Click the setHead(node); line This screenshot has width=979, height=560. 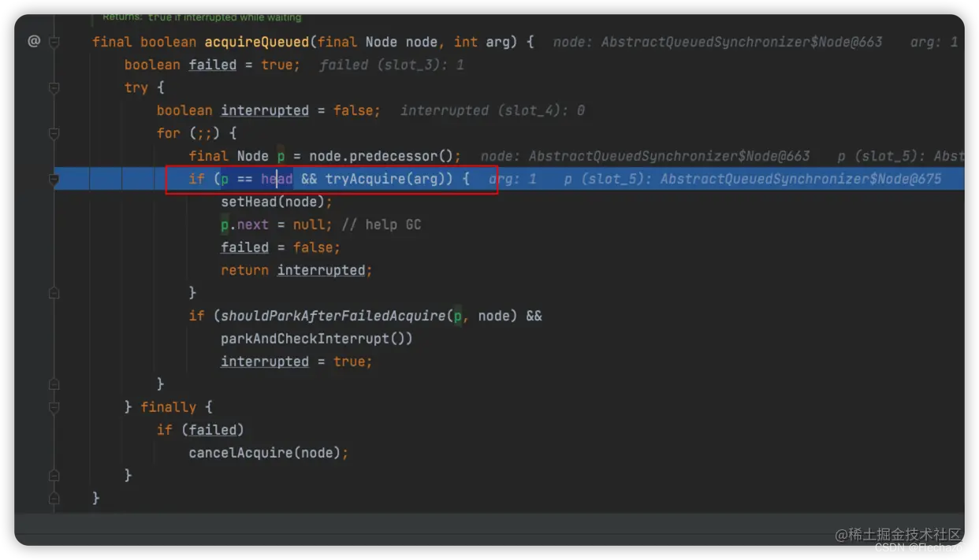coord(277,202)
